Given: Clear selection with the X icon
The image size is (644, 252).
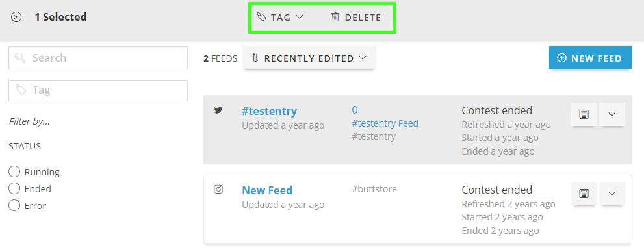Looking at the screenshot, I should (16, 18).
